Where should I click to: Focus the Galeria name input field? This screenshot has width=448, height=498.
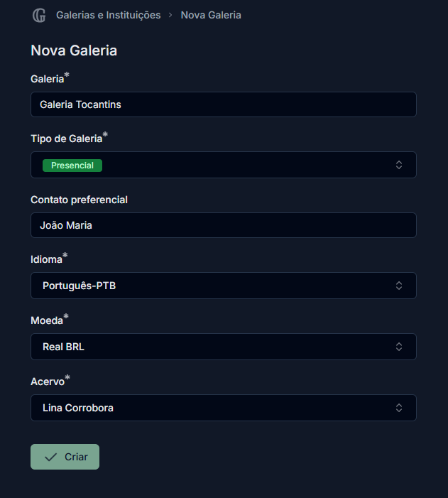click(x=224, y=104)
